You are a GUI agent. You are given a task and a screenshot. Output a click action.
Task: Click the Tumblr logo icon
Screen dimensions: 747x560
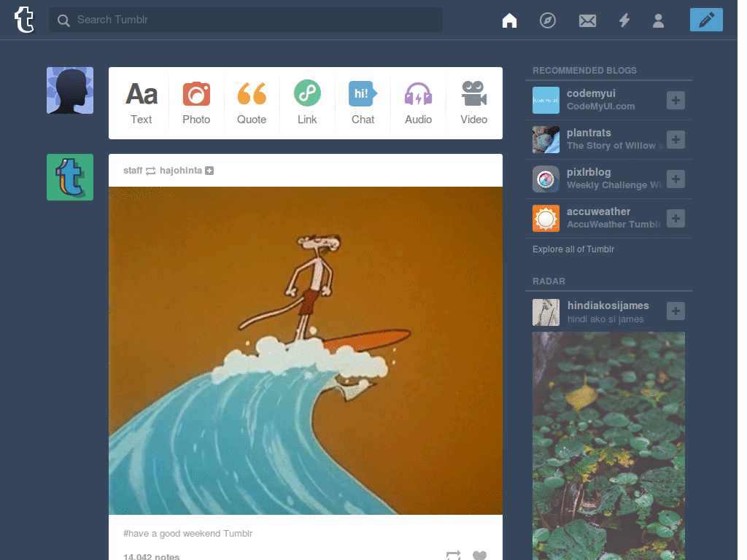click(x=24, y=20)
